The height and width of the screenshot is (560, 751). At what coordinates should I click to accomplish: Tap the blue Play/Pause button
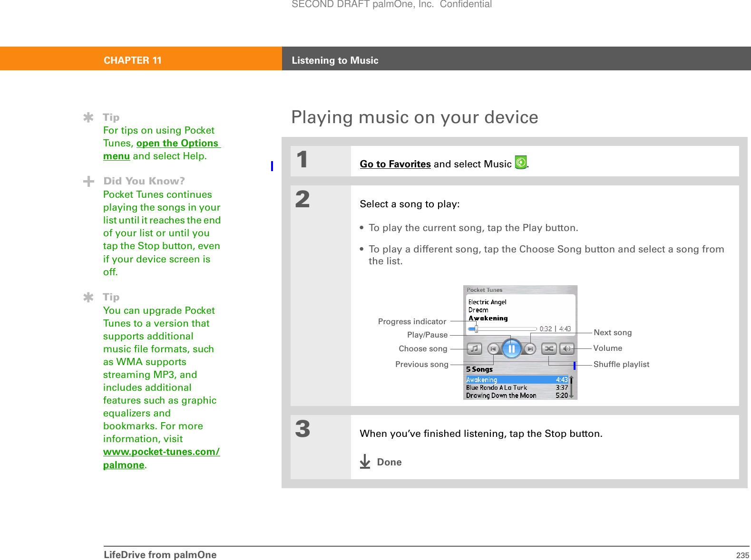[x=512, y=349]
